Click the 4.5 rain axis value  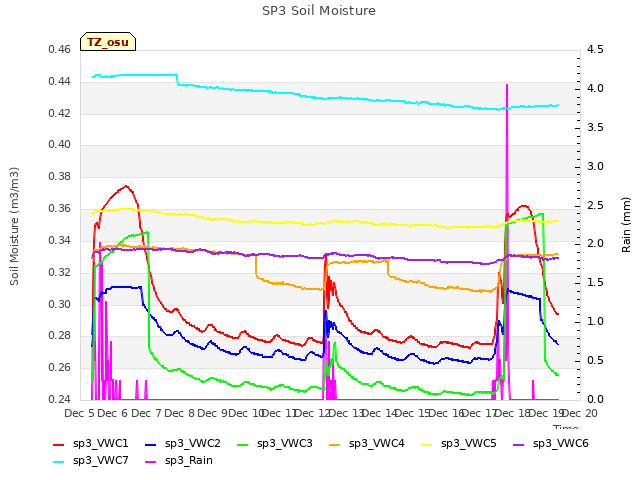pyautogui.click(x=595, y=49)
